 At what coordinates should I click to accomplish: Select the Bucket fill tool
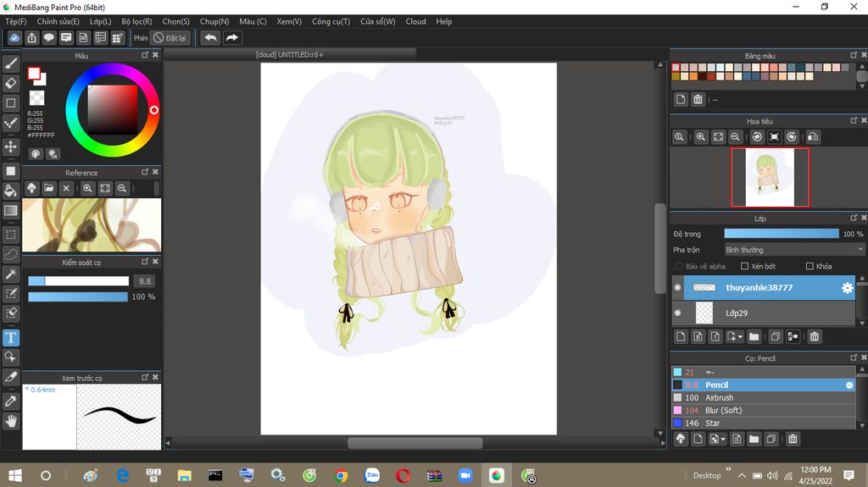tap(10, 191)
